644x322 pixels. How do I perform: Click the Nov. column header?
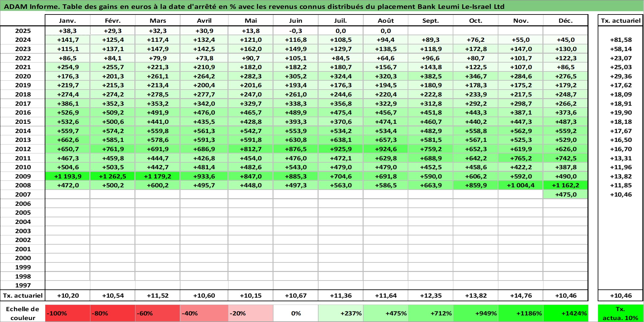click(521, 20)
